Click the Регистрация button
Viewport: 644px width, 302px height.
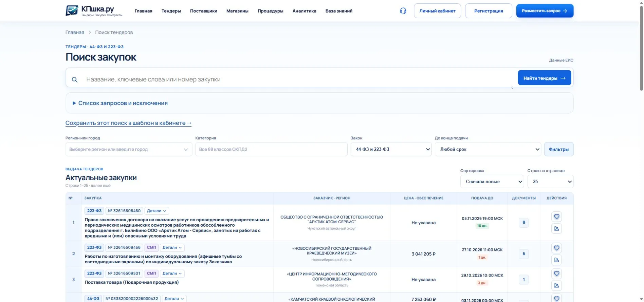coord(489,11)
